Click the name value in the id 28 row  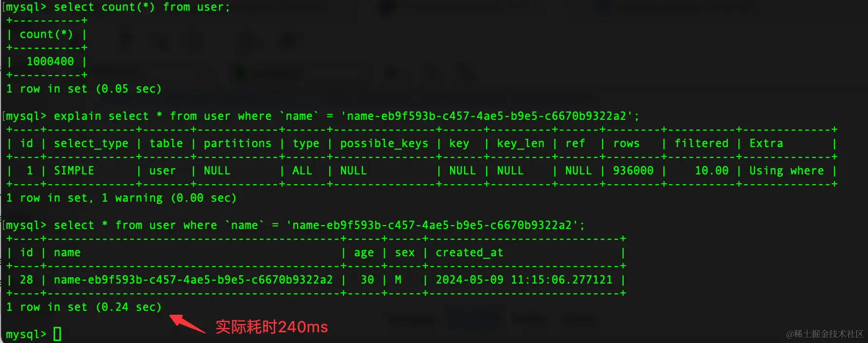[x=193, y=280]
